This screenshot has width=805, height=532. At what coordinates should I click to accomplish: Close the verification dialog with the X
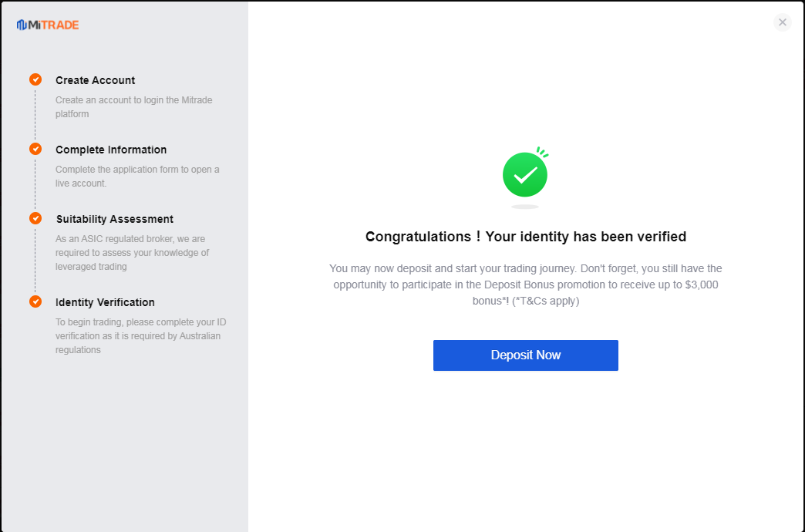point(783,22)
